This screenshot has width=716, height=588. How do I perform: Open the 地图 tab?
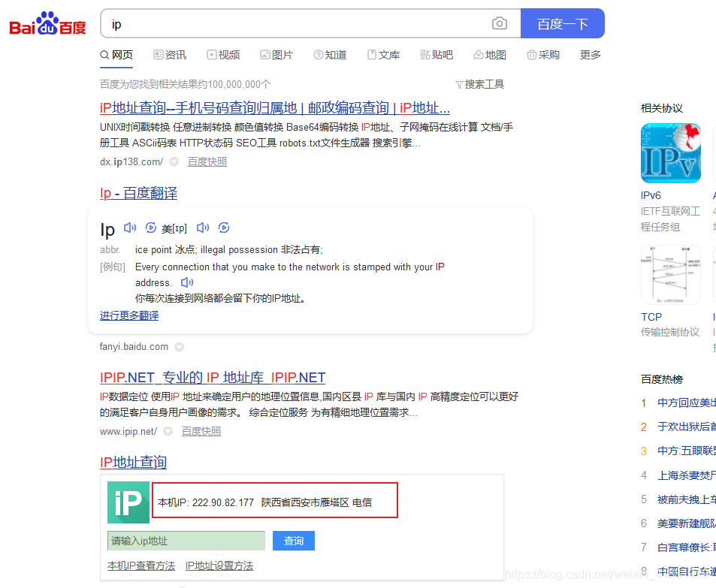coord(490,55)
